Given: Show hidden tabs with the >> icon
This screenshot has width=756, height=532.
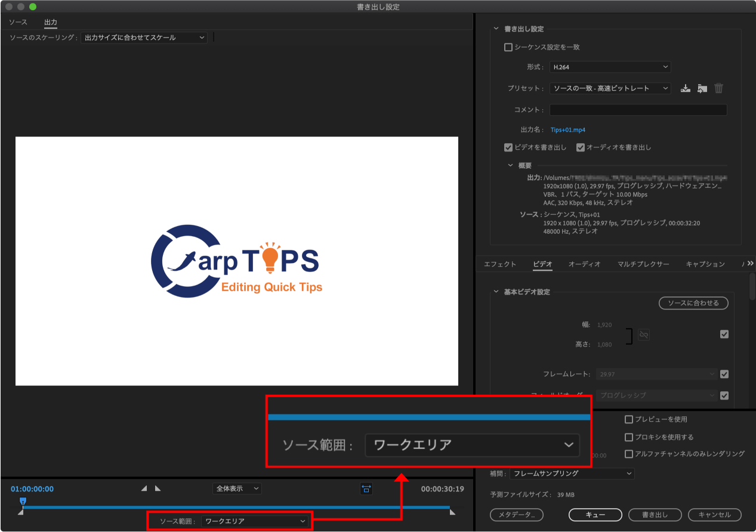Looking at the screenshot, I should pos(750,264).
